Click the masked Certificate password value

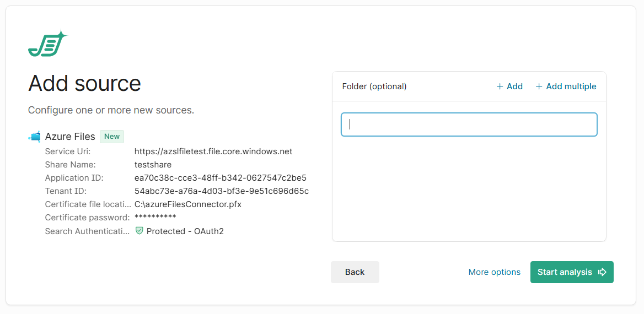coord(155,218)
